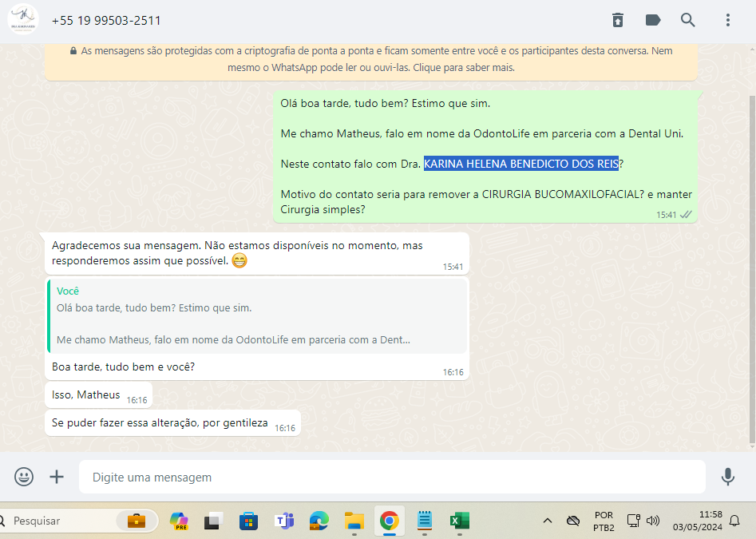
Task: Open Excel from the taskbar
Action: click(459, 521)
